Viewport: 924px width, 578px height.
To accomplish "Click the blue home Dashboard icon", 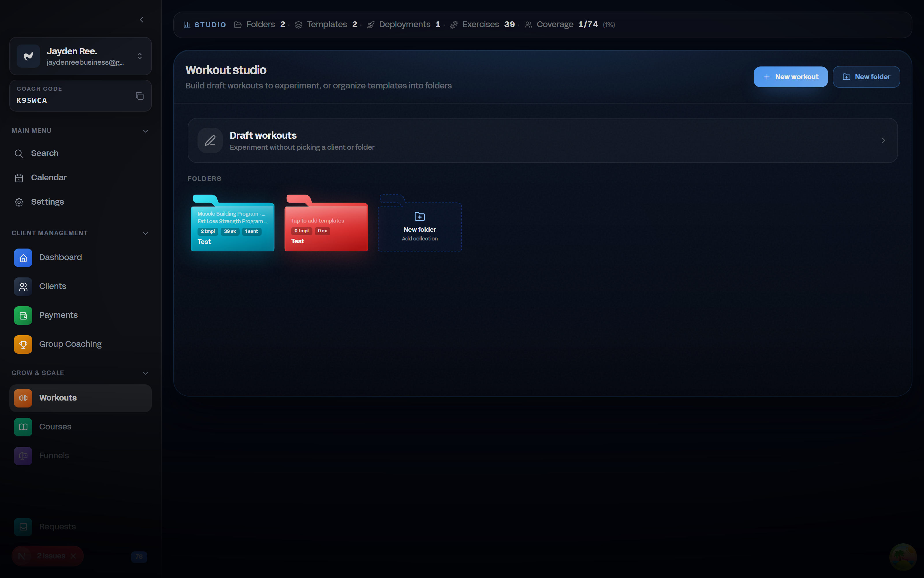I will pos(23,258).
